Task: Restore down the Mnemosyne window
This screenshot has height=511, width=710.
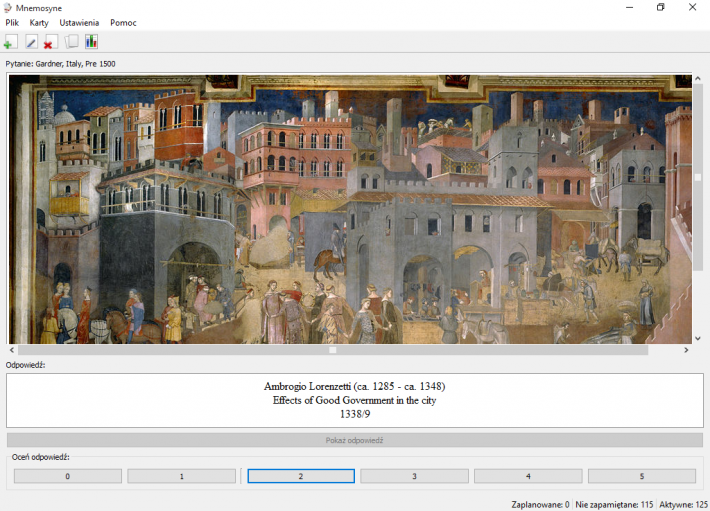Action: click(661, 8)
